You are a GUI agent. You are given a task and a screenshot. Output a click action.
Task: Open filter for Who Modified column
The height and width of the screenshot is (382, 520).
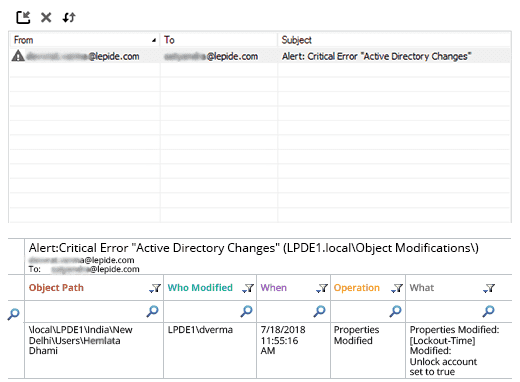tap(248, 288)
